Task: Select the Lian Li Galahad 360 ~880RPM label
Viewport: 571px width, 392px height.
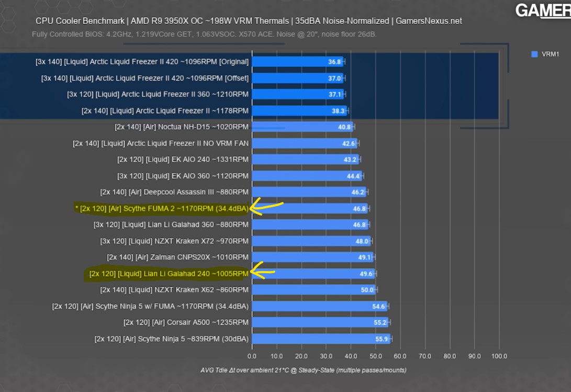Action: tap(171, 225)
